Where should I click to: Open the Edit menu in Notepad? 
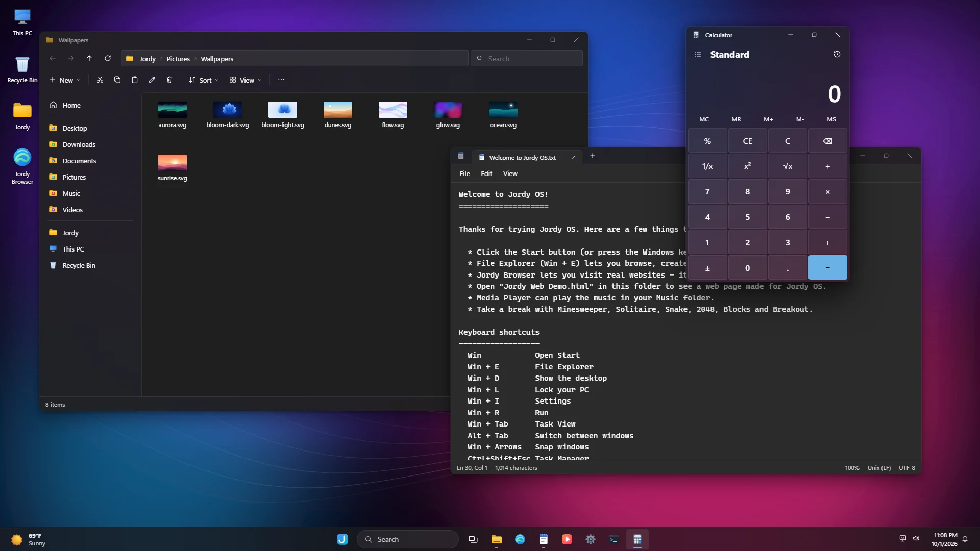[x=486, y=174]
